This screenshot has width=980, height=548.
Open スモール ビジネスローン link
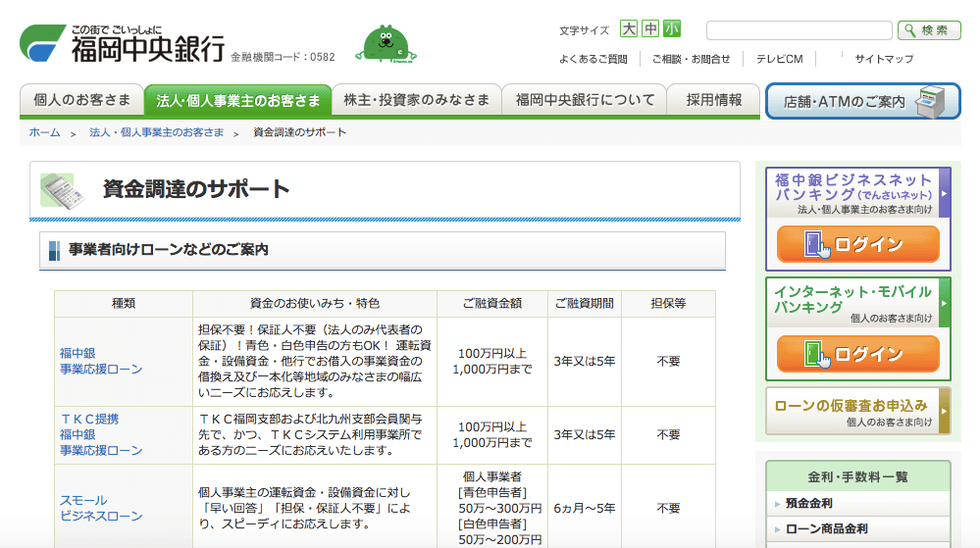(101, 508)
